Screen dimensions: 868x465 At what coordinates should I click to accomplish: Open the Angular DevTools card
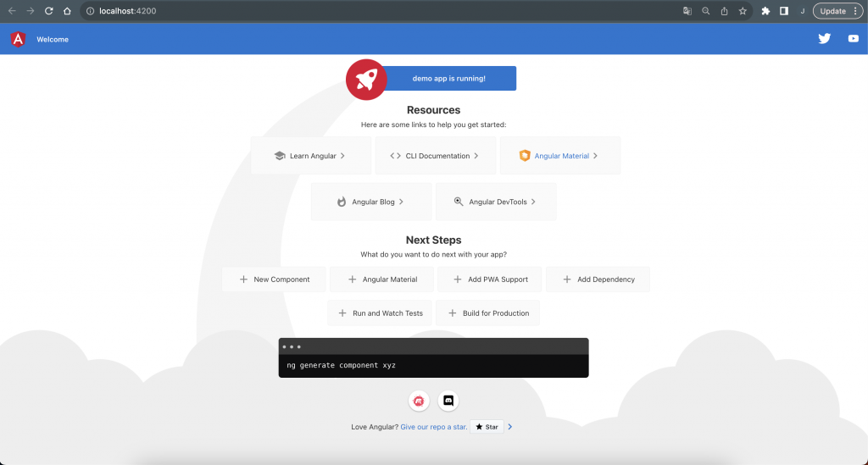496,202
